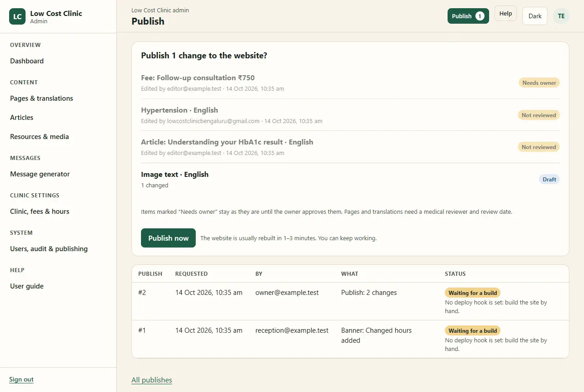Open Resources & media
The image size is (584, 392).
40,137
